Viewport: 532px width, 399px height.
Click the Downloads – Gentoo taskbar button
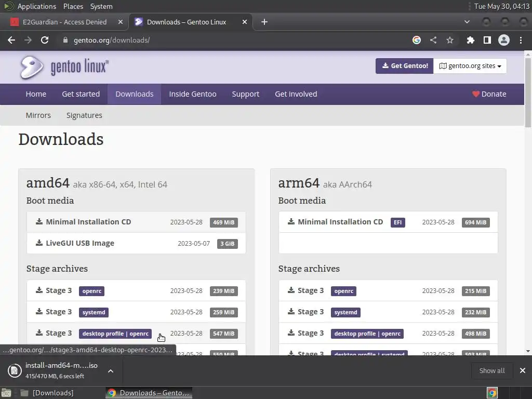149,393
